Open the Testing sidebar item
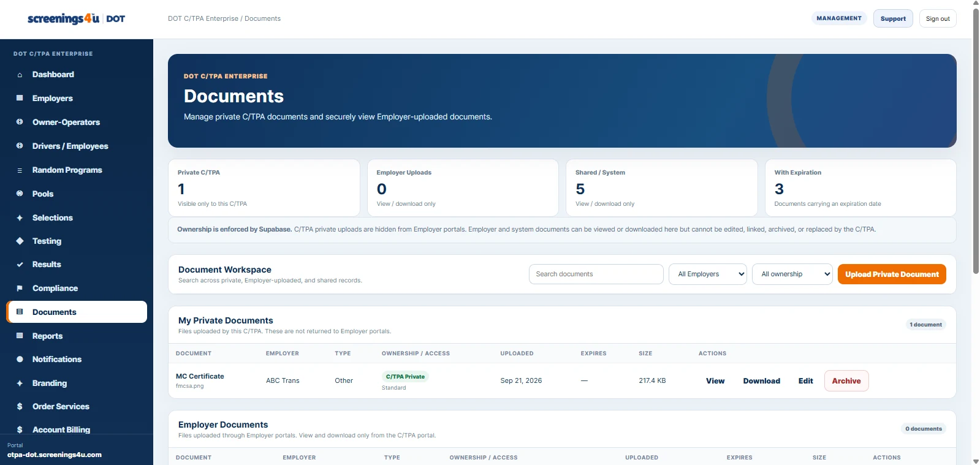 pyautogui.click(x=77, y=241)
